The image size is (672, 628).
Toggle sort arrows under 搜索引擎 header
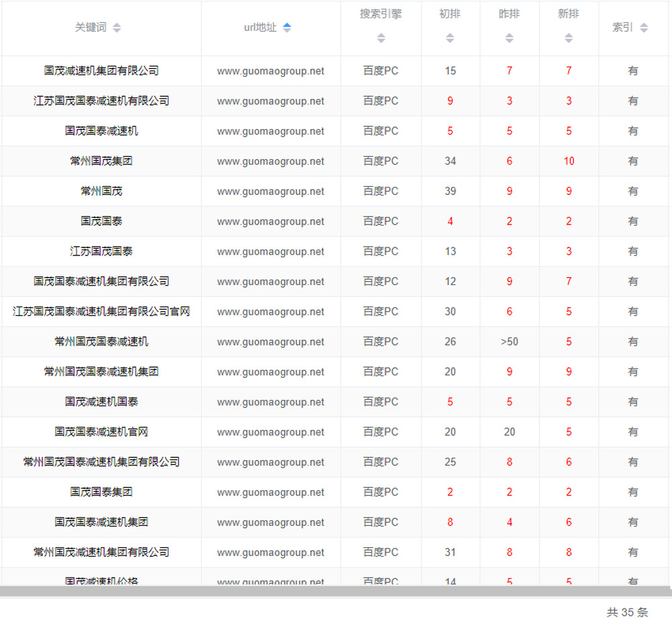[381, 38]
